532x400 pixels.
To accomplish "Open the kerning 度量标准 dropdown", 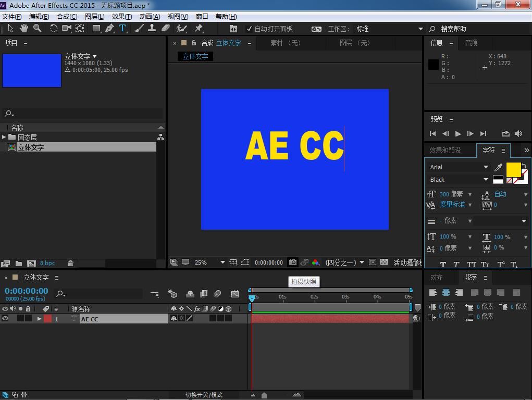I will click(x=470, y=205).
